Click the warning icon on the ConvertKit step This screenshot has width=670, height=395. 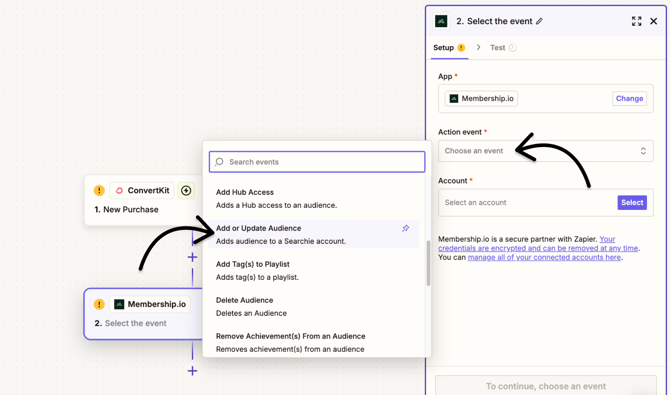(99, 190)
